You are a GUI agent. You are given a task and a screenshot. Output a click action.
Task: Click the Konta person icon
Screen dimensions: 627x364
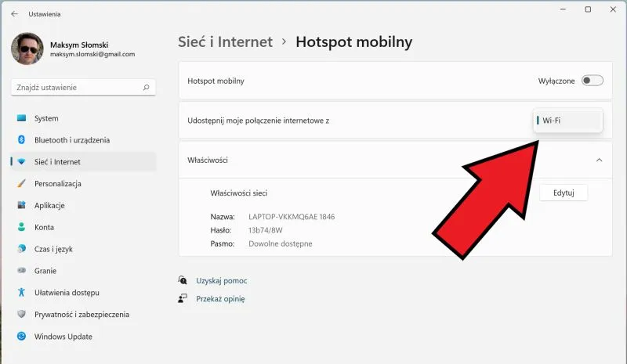point(22,227)
